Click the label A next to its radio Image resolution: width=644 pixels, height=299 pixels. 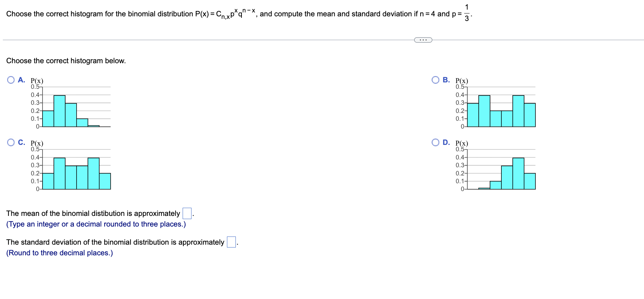tap(21, 80)
